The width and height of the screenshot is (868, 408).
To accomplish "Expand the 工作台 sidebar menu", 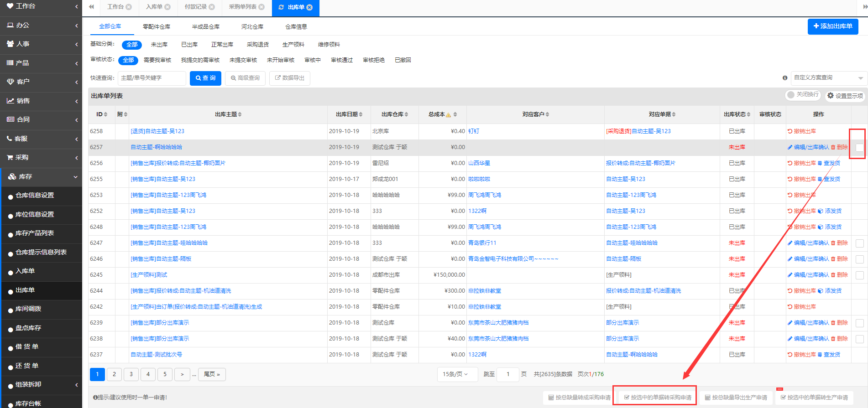I will click(41, 6).
